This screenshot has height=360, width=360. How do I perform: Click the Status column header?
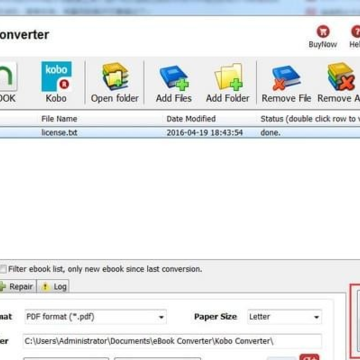pyautogui.click(x=308, y=119)
